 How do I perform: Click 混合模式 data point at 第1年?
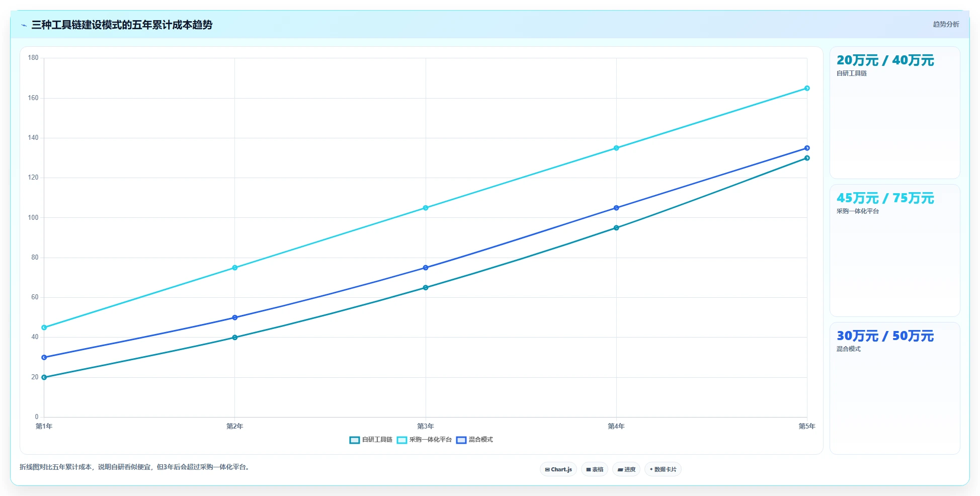[x=44, y=357]
